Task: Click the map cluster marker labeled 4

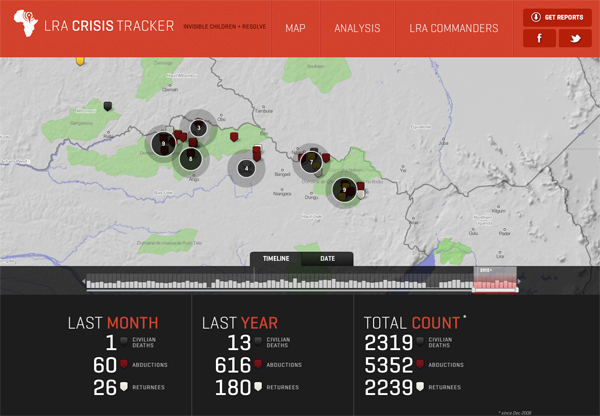Action: 245,168
